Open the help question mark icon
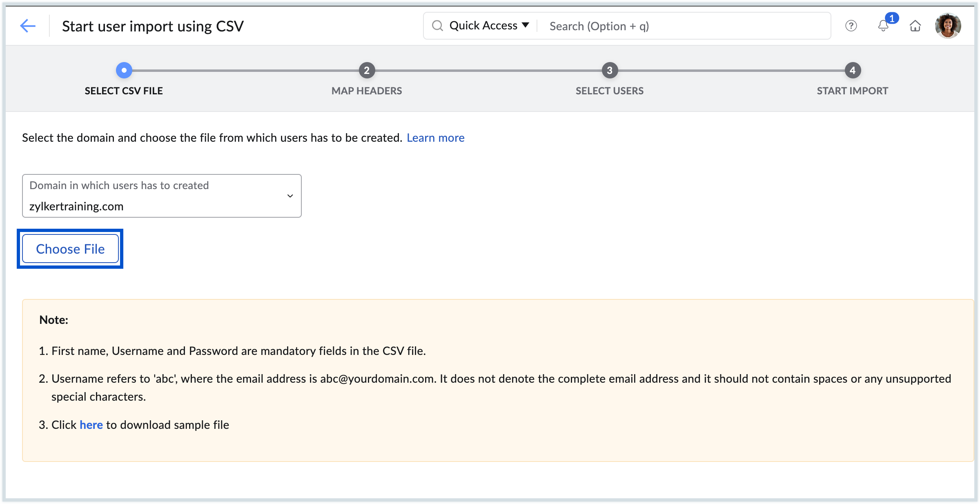The width and height of the screenshot is (980, 504). point(851,26)
